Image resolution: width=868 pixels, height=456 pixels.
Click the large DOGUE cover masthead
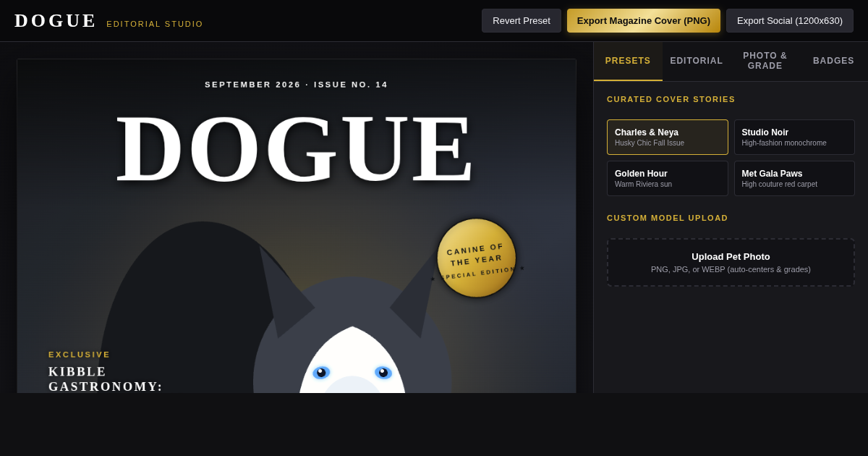coord(296,150)
